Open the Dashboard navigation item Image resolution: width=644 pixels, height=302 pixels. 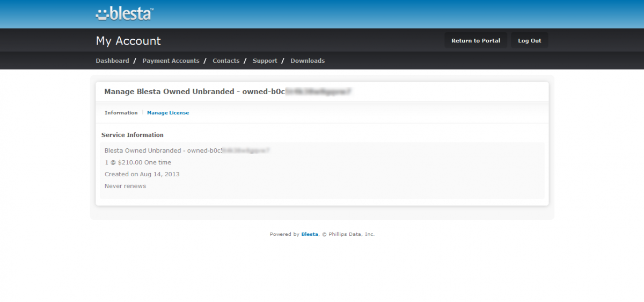pos(112,61)
